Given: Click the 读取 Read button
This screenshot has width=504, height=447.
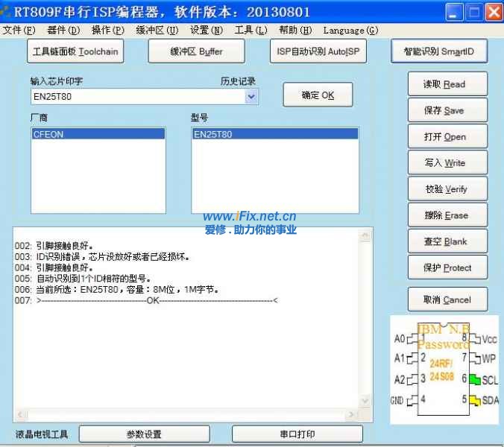Looking at the screenshot, I should (x=447, y=84).
